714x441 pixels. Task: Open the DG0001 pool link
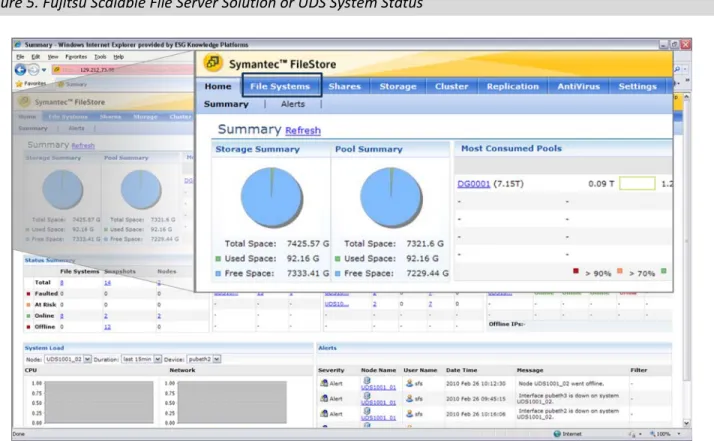coord(474,184)
